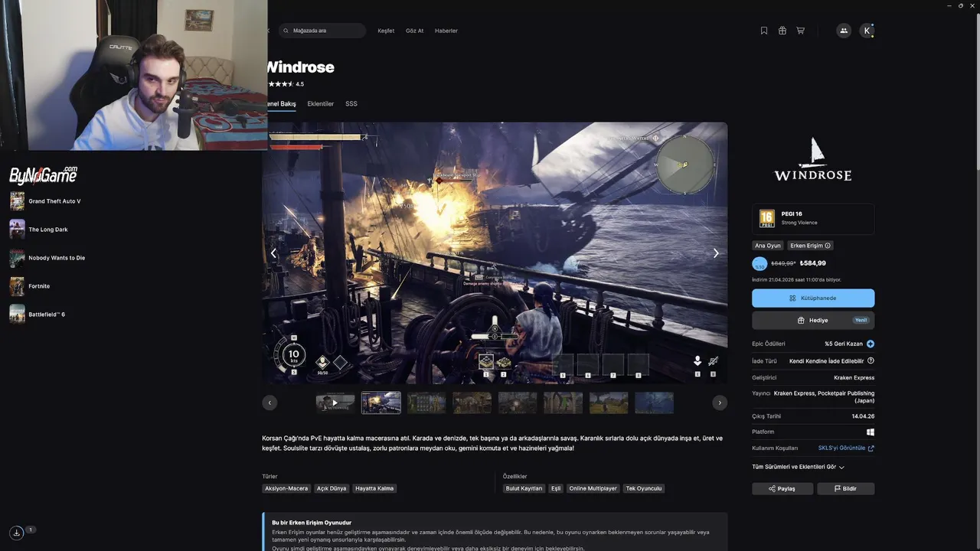
Task: Expand Tüm Sürümleri ve Eklentileri Gör
Action: (799, 467)
